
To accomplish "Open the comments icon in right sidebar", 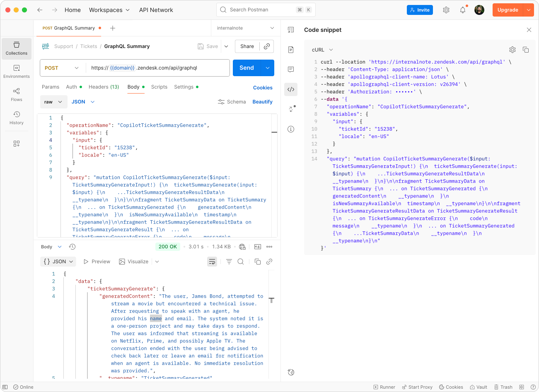I will pos(291,70).
